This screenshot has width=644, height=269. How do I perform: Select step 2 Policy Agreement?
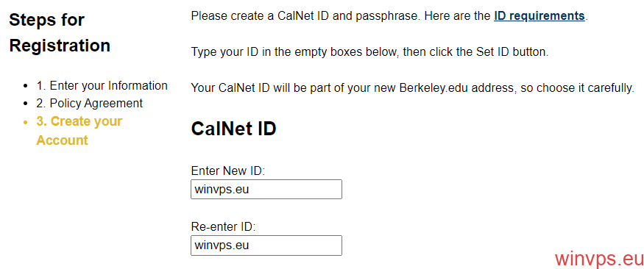pyautogui.click(x=90, y=103)
